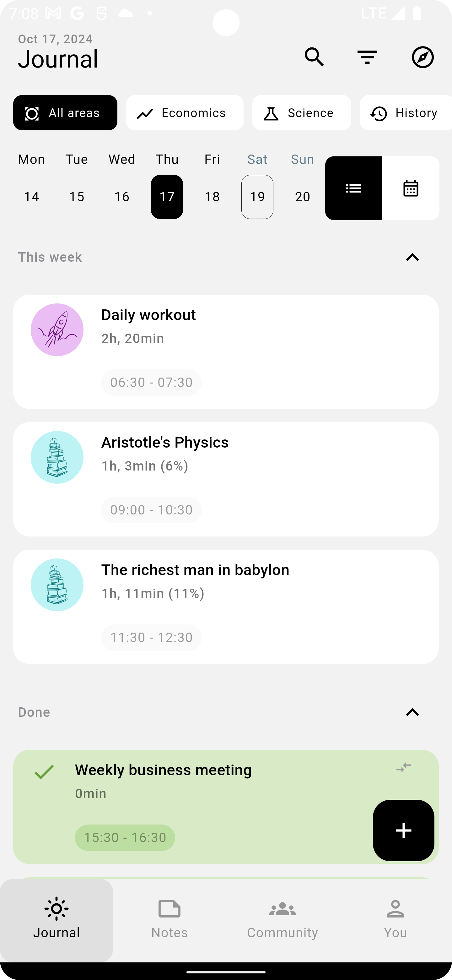Viewport: 452px width, 980px height.
Task: Select the History area chip
Action: pos(406,113)
